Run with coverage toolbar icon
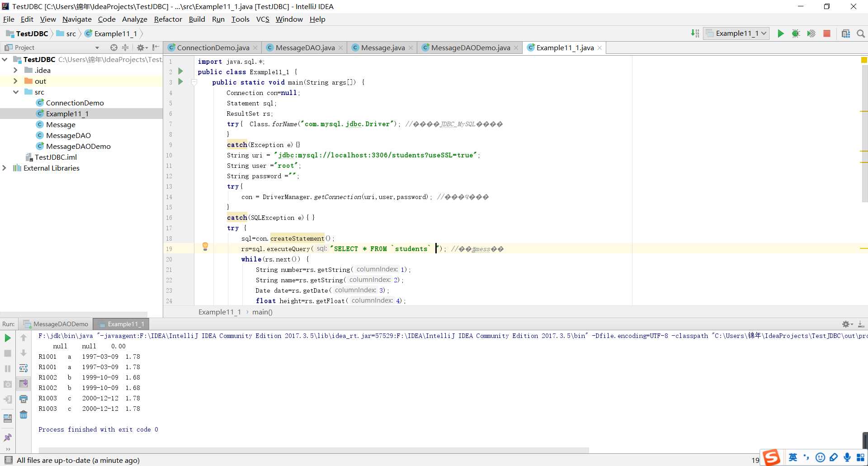This screenshot has height=466, width=868. point(811,33)
